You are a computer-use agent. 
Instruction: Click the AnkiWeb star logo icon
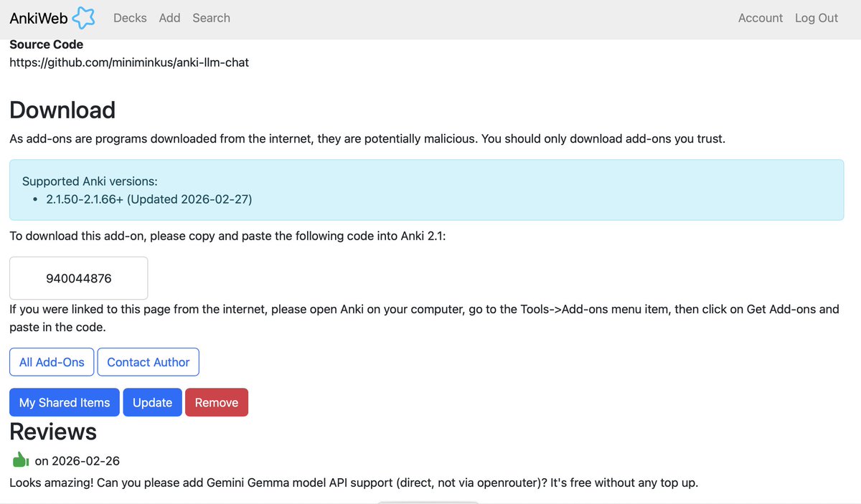83,18
